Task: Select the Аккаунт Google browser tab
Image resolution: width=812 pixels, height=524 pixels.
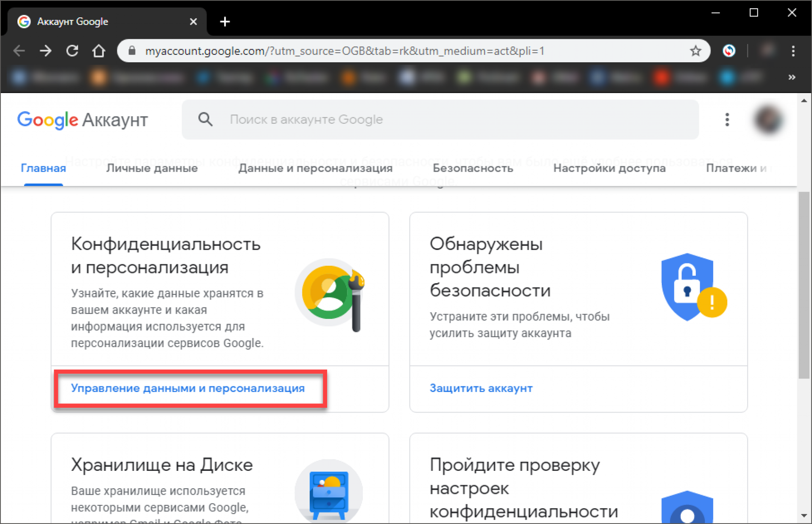Action: (107, 21)
